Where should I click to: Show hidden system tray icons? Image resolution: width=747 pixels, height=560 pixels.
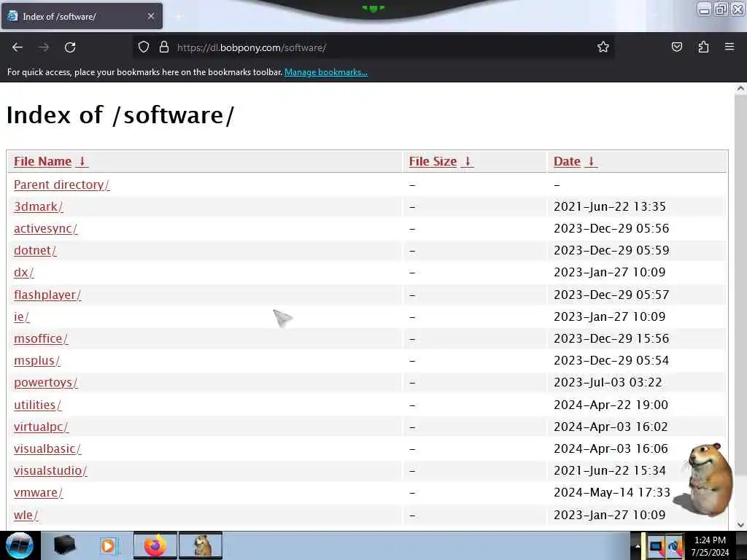637,545
